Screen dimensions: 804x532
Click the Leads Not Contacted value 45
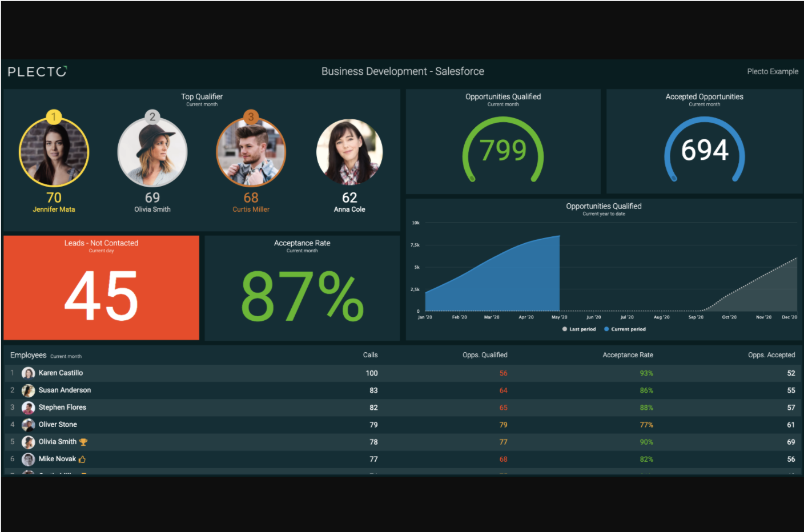click(101, 295)
